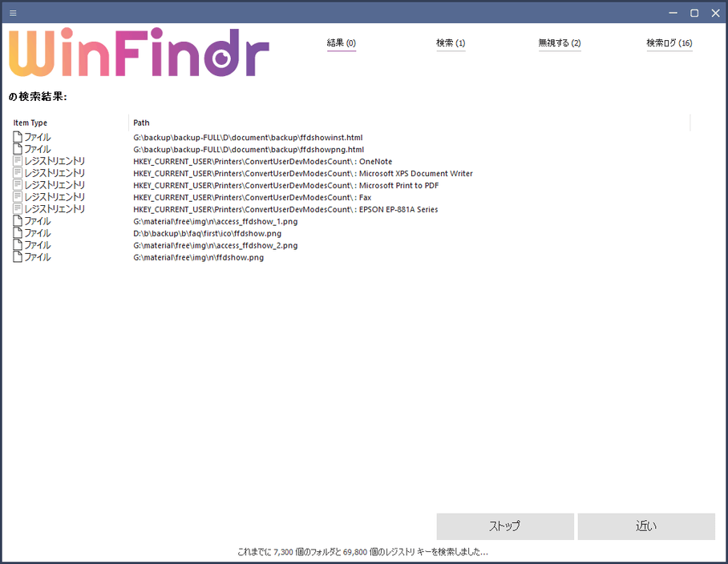Click file icon for D:\b\backup ffdshow.png row
This screenshot has width=728, height=564.
[18, 233]
